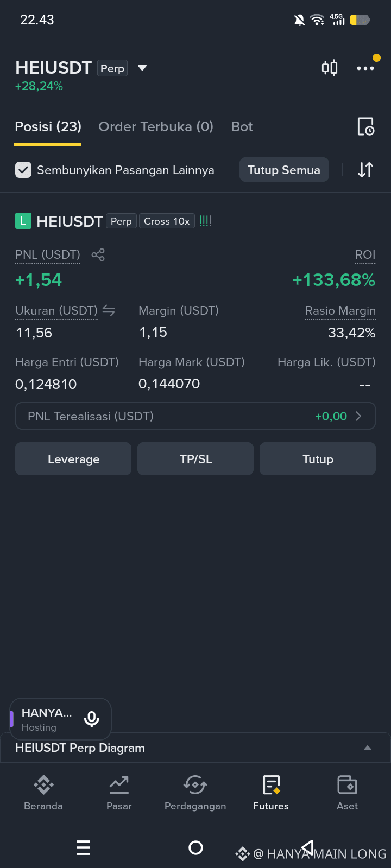
Task: Open Perdagangan in bottom navigation
Action: [x=195, y=793]
